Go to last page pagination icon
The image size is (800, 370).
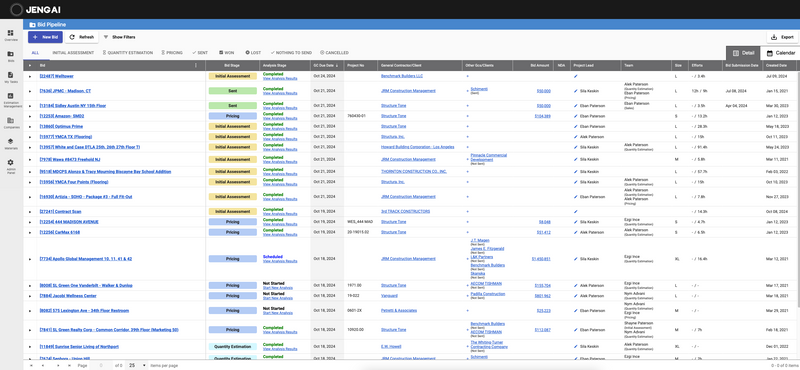(x=69, y=365)
